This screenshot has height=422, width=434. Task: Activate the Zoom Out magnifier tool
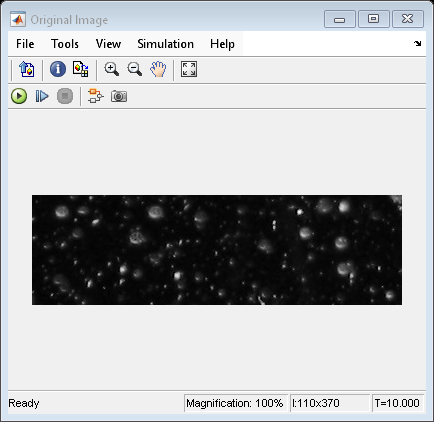point(135,69)
